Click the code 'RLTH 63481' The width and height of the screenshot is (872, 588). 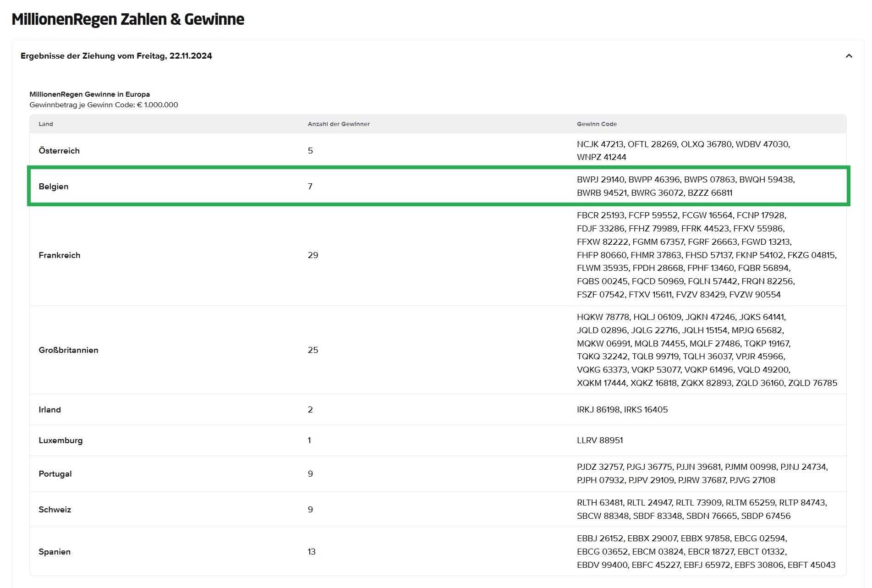[600, 503]
